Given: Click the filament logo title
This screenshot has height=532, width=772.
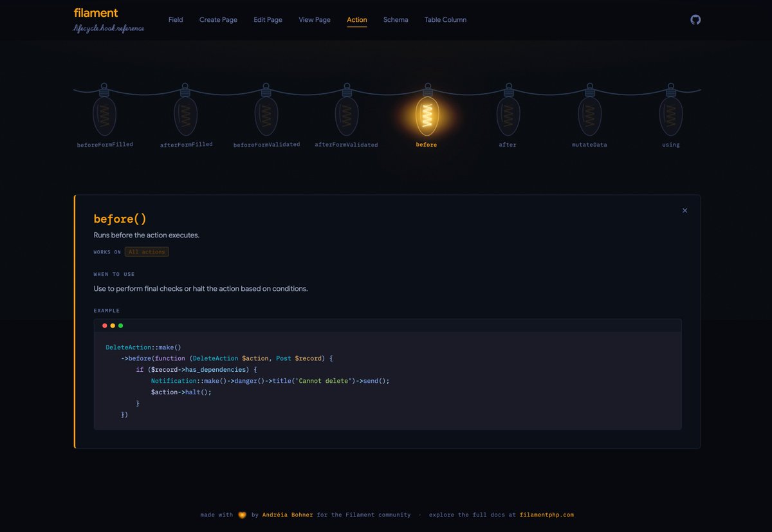Looking at the screenshot, I should (x=96, y=13).
